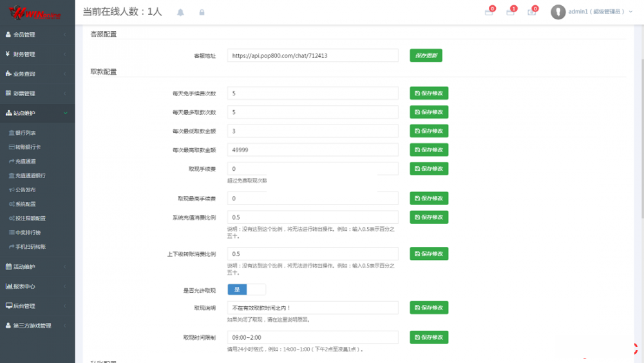Click the notification bell icon in header
Screen dimensions: 644x363
(x=180, y=12)
